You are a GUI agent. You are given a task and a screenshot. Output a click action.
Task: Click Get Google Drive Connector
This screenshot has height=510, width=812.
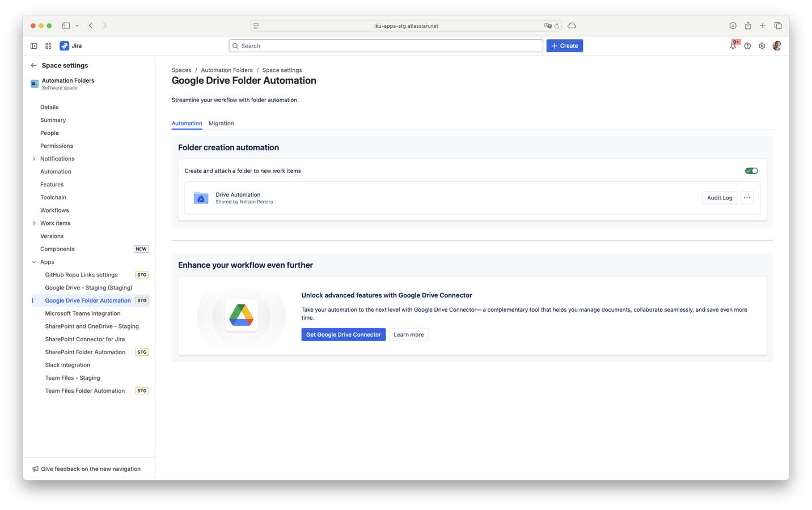(343, 334)
